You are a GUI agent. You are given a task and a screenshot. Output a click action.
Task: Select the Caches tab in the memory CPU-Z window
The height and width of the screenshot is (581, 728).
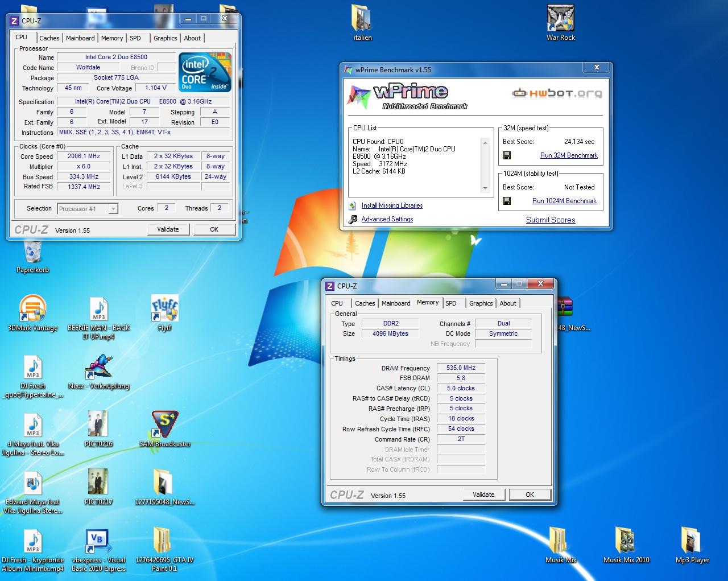[x=365, y=303]
